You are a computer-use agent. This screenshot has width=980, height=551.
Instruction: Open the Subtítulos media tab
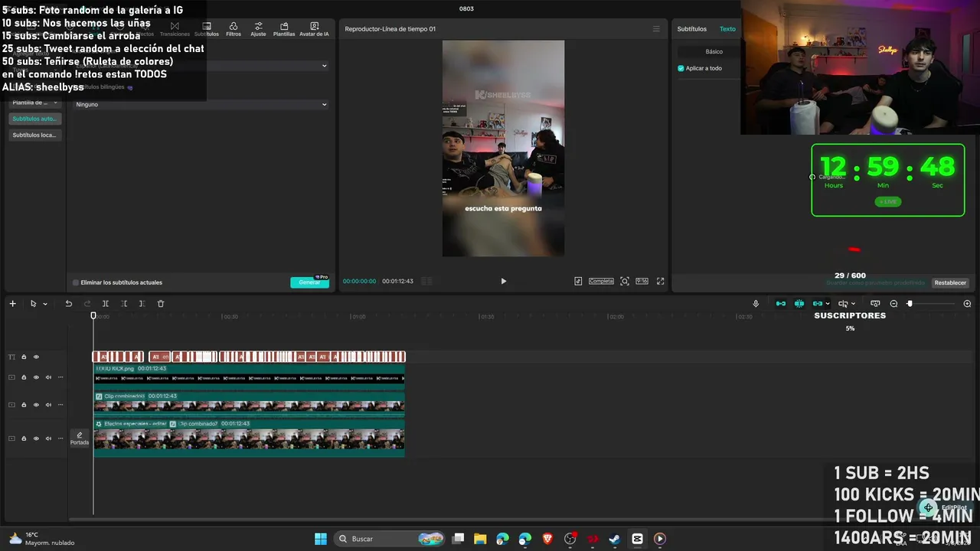coord(207,29)
